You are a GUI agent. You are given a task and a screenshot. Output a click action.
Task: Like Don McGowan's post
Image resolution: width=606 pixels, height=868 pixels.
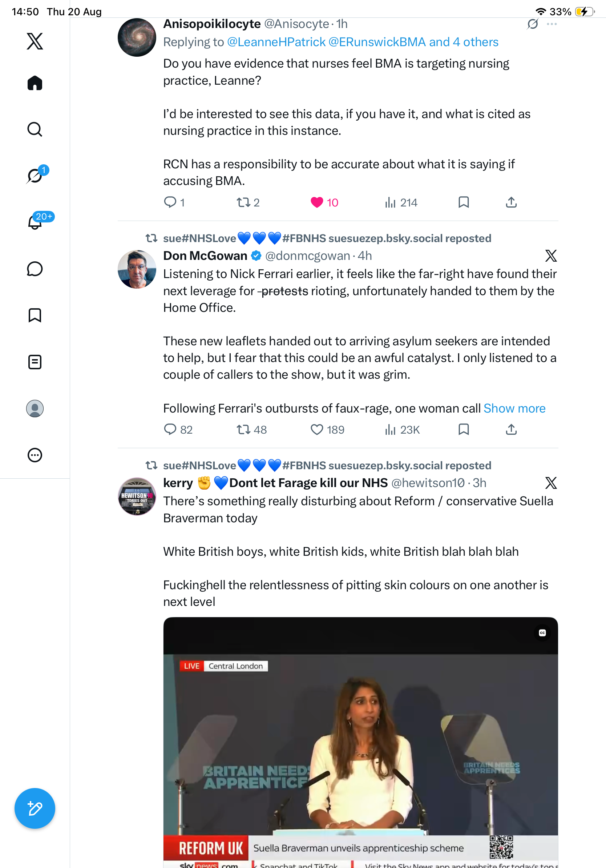coord(327,430)
